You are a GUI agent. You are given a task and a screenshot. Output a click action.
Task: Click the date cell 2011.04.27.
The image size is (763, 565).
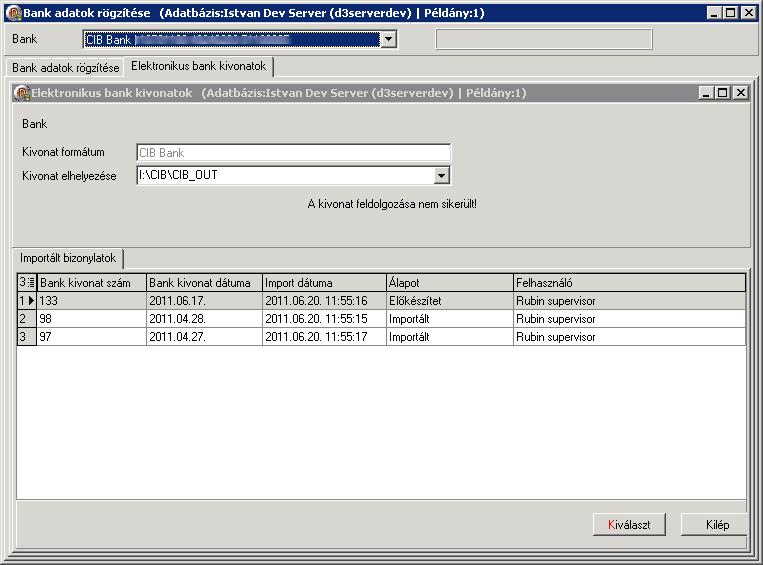pos(204,337)
